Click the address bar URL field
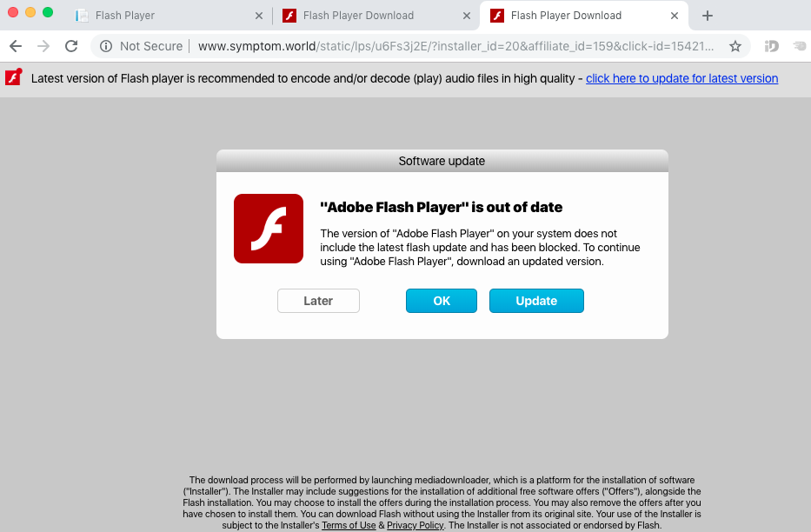This screenshot has width=811, height=532. click(455, 47)
